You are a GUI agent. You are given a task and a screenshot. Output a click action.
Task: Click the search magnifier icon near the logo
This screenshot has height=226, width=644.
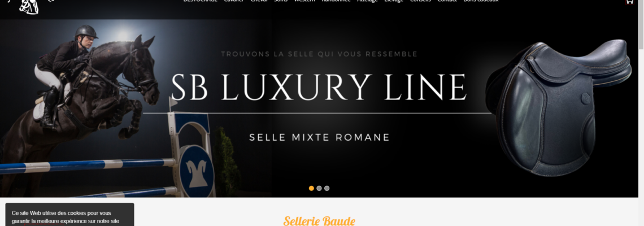[50, 1]
